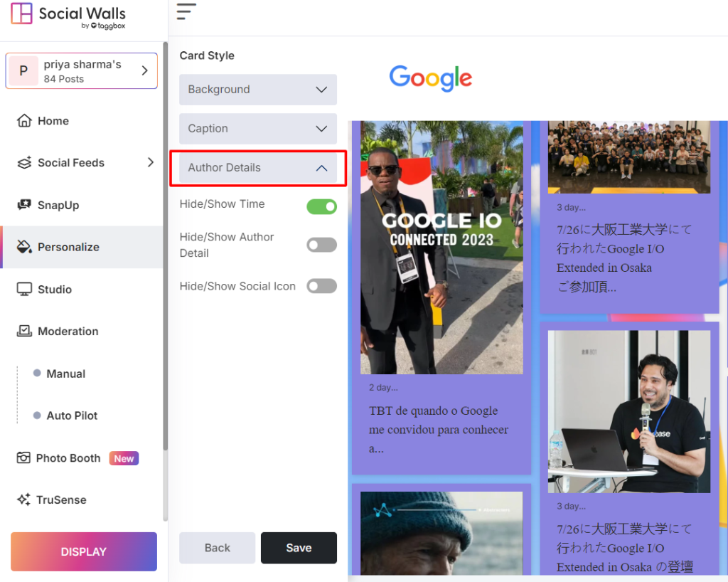Open Auto Pilot moderation option
Image resolution: width=728 pixels, height=582 pixels.
72,416
